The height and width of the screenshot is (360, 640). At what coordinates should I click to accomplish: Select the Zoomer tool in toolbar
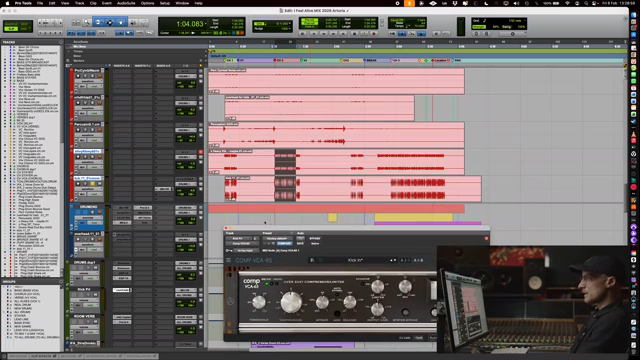coord(87,22)
